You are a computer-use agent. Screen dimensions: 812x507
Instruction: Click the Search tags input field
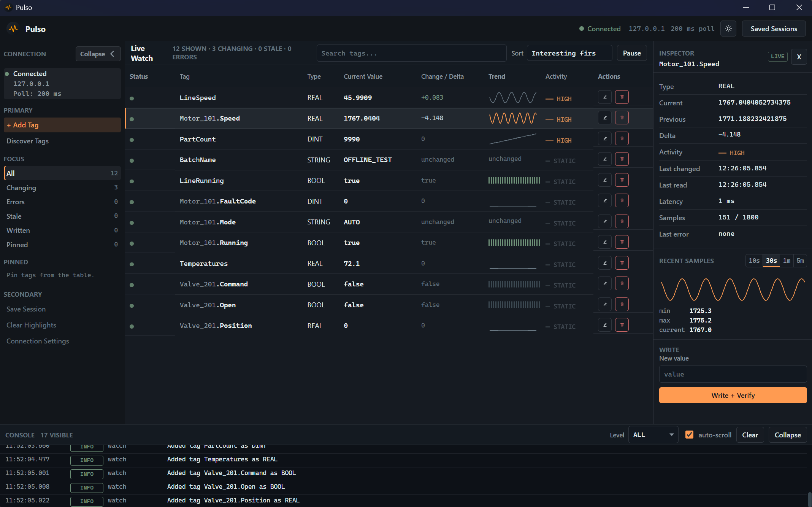(411, 53)
